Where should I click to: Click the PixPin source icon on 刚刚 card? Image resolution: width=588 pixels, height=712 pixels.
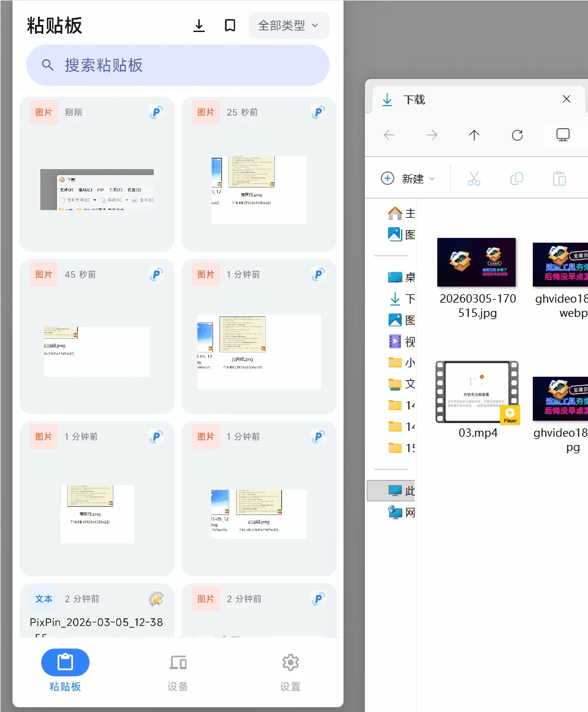coord(157,112)
